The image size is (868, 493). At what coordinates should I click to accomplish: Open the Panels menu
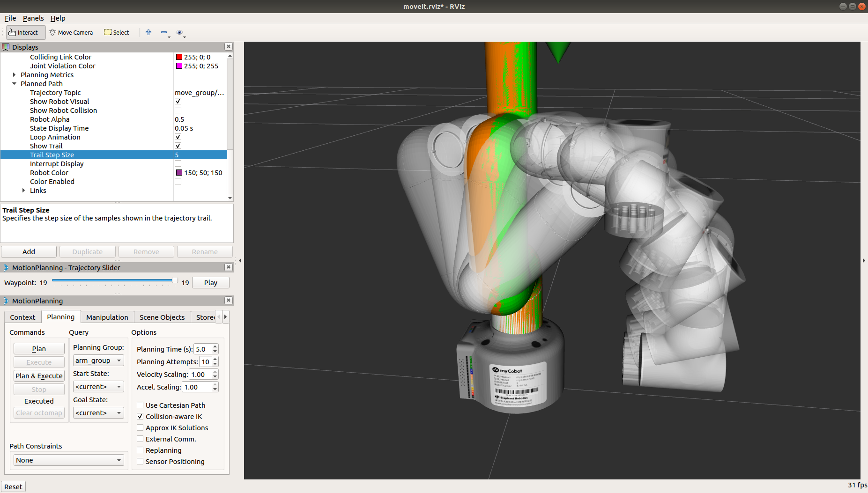[33, 18]
